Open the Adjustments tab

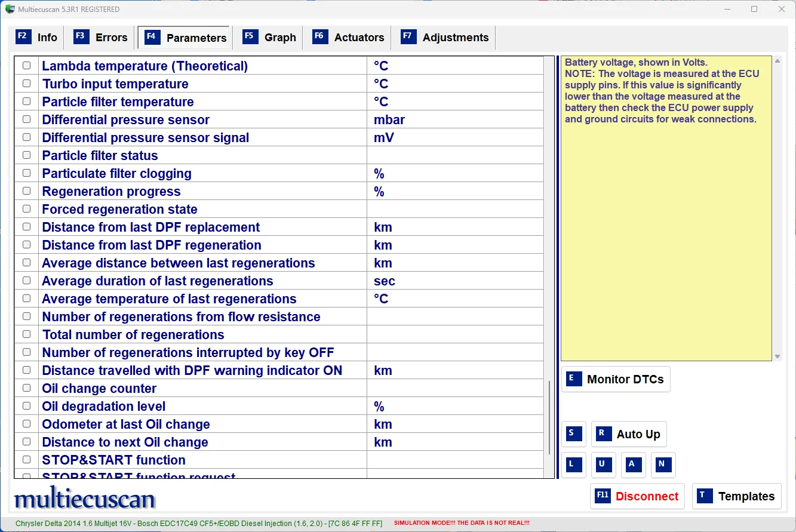pyautogui.click(x=445, y=37)
